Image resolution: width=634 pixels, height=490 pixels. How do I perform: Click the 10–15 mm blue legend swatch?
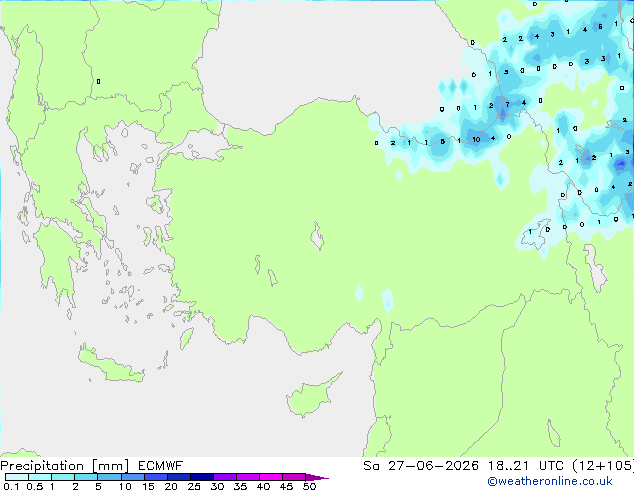pyautogui.click(x=132, y=477)
